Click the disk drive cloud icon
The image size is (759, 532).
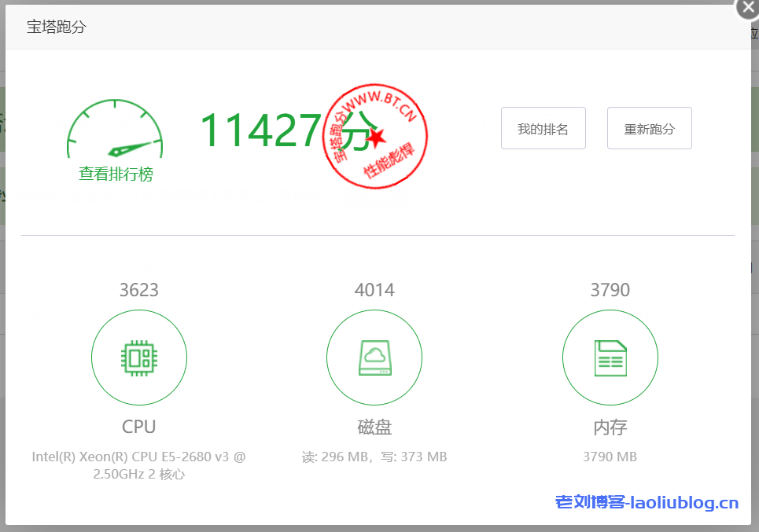click(x=374, y=358)
